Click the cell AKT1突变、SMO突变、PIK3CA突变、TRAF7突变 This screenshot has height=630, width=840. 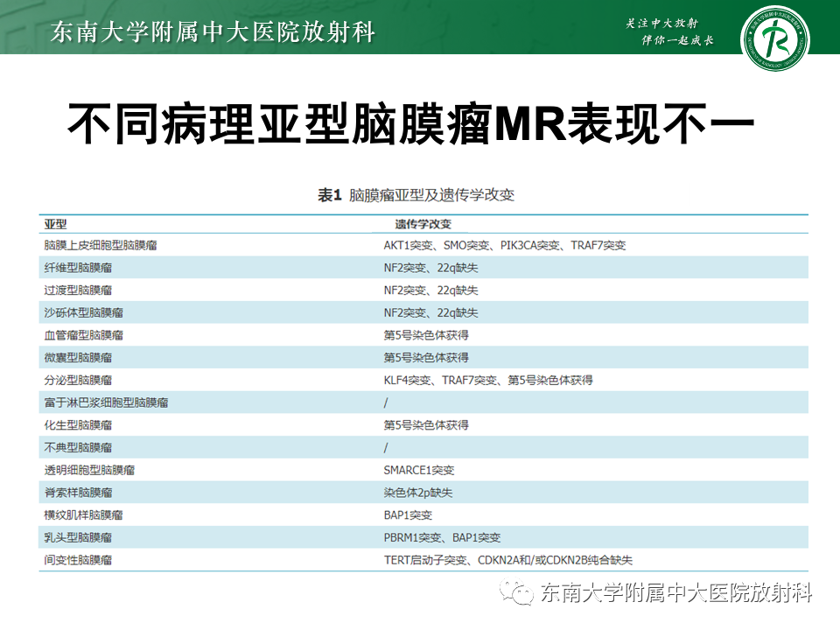[505, 245]
